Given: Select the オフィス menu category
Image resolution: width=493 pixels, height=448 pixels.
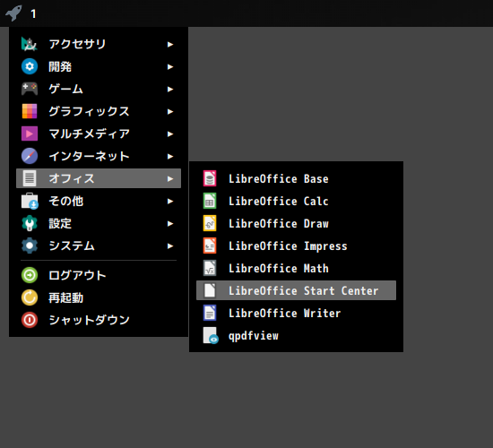Looking at the screenshot, I should click(99, 178).
